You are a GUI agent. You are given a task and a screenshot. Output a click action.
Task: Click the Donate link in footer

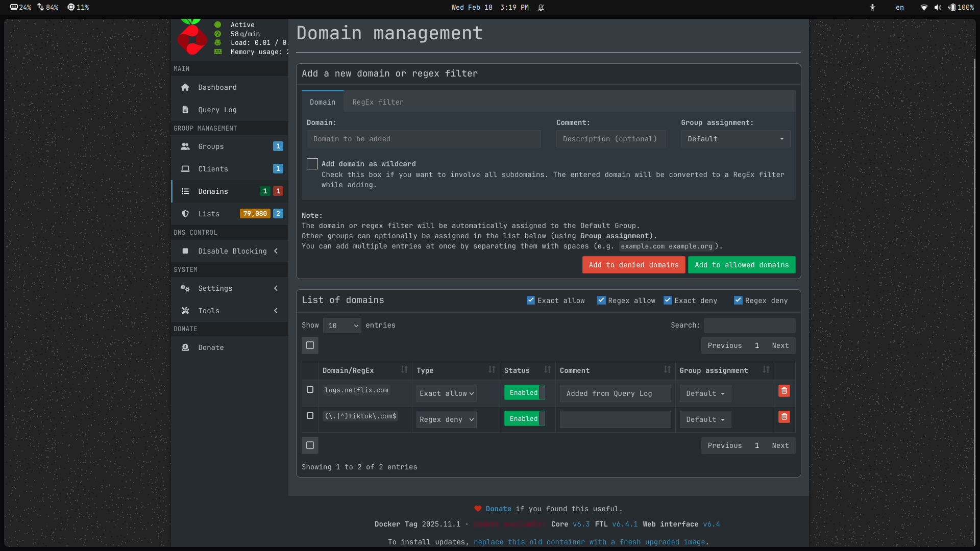[x=498, y=509]
